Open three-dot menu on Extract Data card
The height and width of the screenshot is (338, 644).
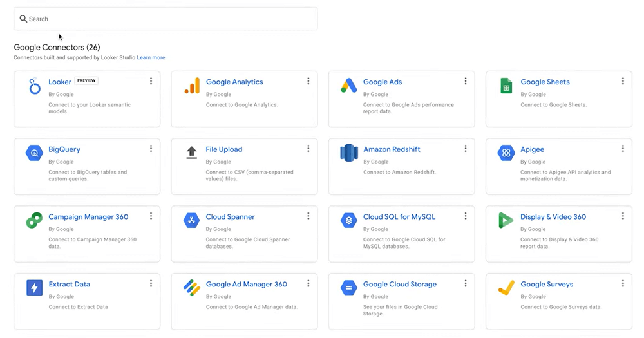[x=151, y=283]
